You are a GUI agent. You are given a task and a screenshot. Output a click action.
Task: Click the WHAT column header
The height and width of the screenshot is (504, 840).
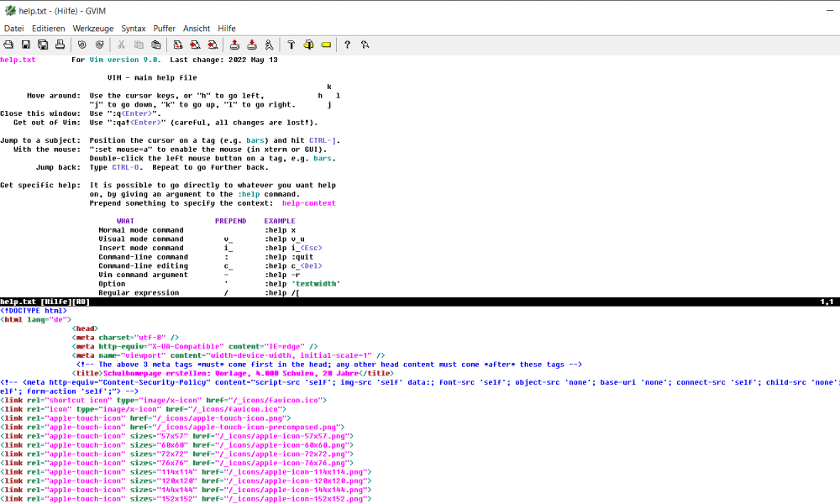coord(125,221)
